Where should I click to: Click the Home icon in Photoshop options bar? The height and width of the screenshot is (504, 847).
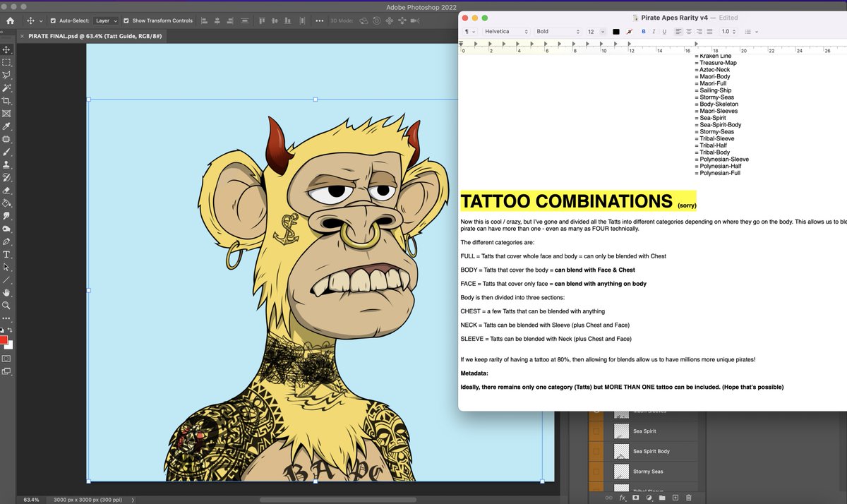pyautogui.click(x=9, y=20)
